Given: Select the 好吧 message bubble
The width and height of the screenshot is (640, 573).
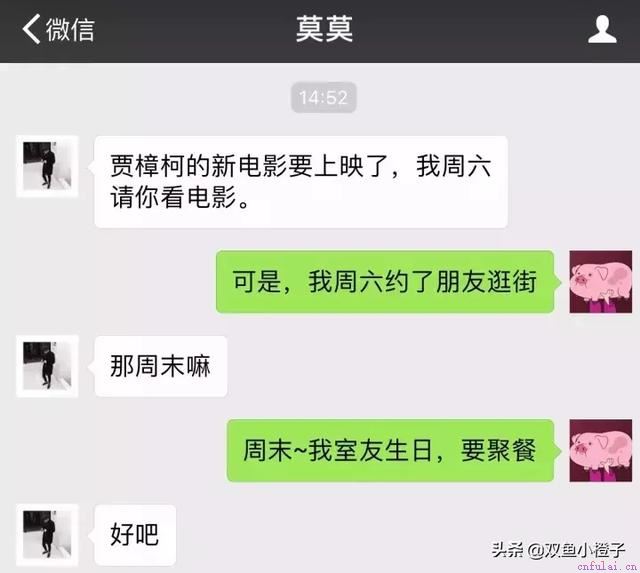Looking at the screenshot, I should 135,535.
